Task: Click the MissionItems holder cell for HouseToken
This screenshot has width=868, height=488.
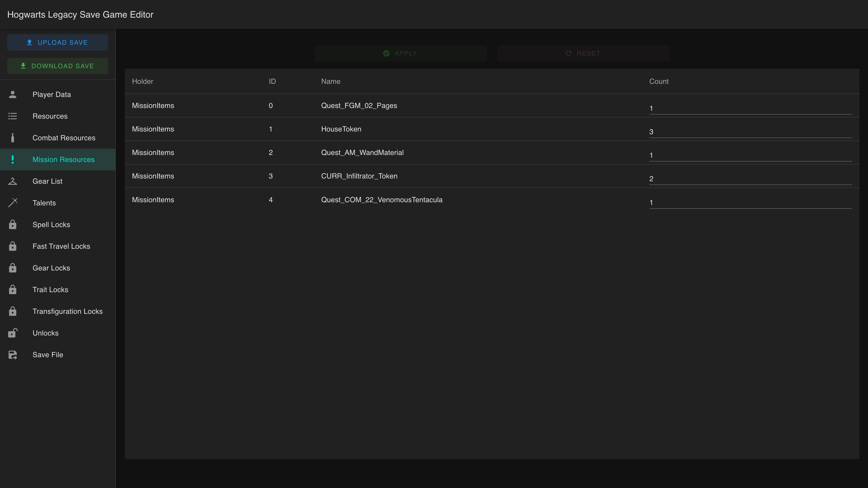Action: point(153,129)
